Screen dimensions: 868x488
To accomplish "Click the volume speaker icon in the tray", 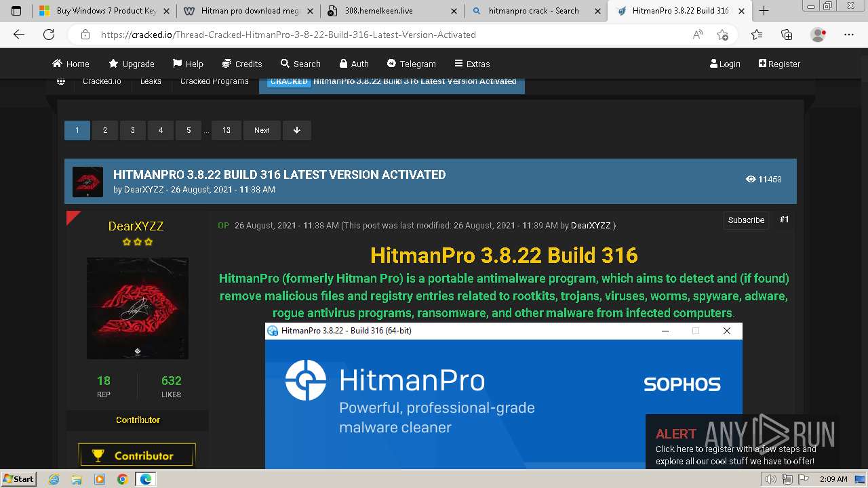I will click(x=770, y=479).
